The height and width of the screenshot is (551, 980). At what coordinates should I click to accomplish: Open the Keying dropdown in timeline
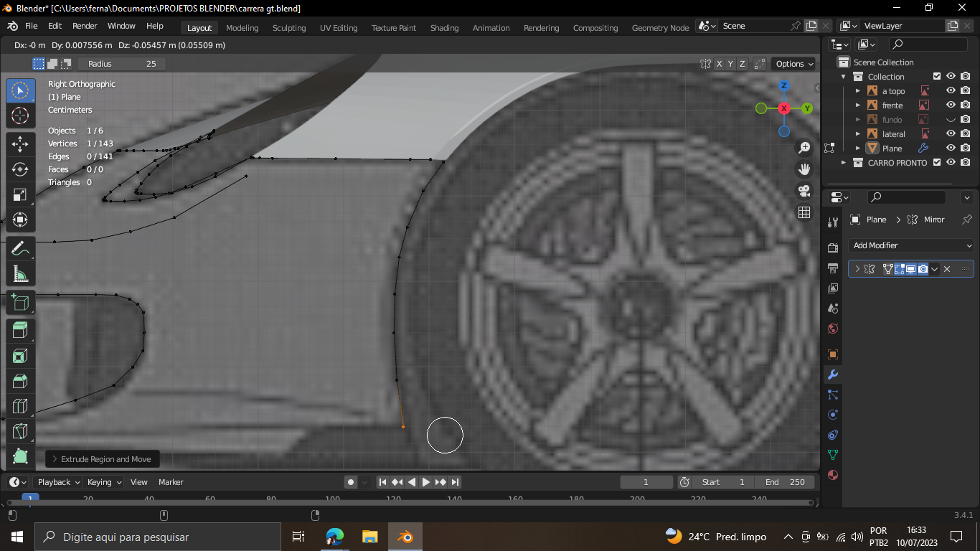(x=103, y=482)
